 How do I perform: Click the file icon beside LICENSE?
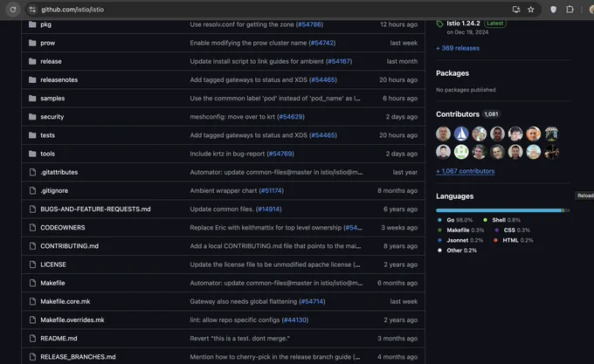point(32,264)
